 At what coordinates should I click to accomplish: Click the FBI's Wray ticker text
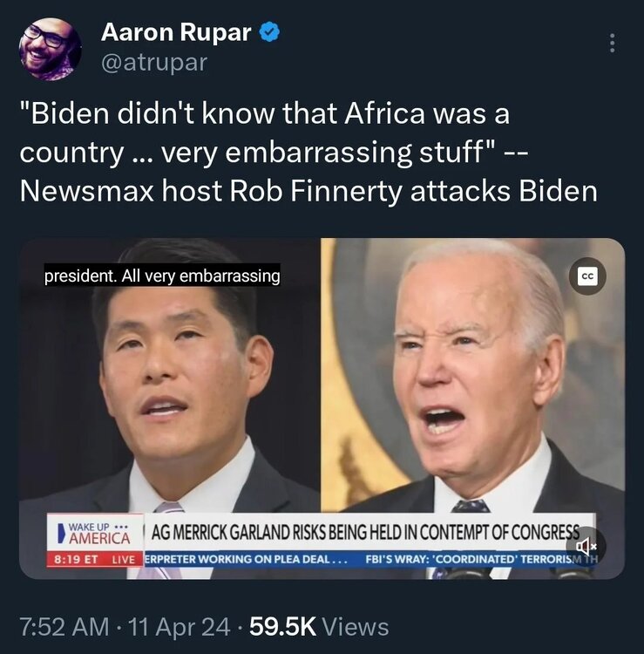coord(481,559)
